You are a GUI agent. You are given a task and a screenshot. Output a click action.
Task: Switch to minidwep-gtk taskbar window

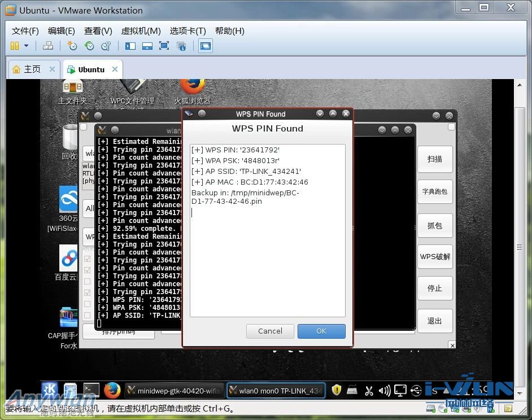(x=175, y=391)
